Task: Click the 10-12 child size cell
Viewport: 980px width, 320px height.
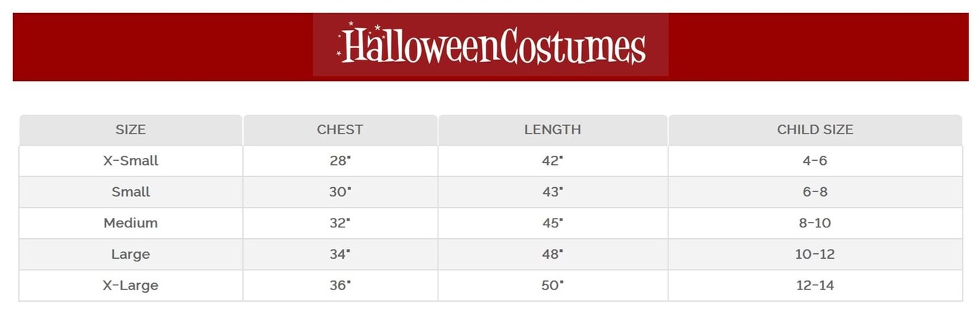Action: [815, 254]
